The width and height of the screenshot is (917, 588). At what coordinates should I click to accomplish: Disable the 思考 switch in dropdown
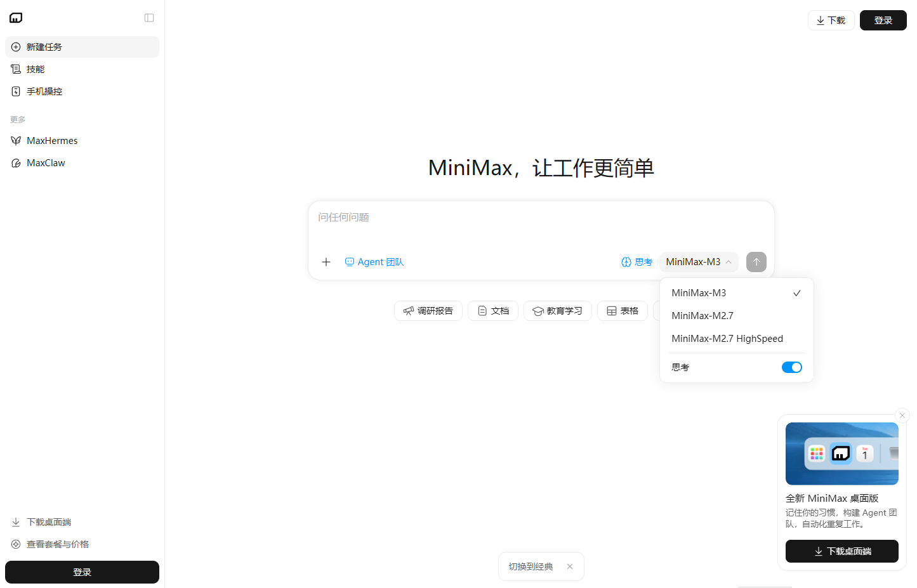(792, 367)
